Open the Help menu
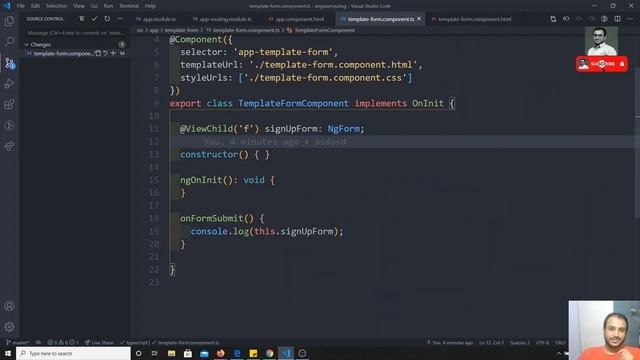 (150, 6)
